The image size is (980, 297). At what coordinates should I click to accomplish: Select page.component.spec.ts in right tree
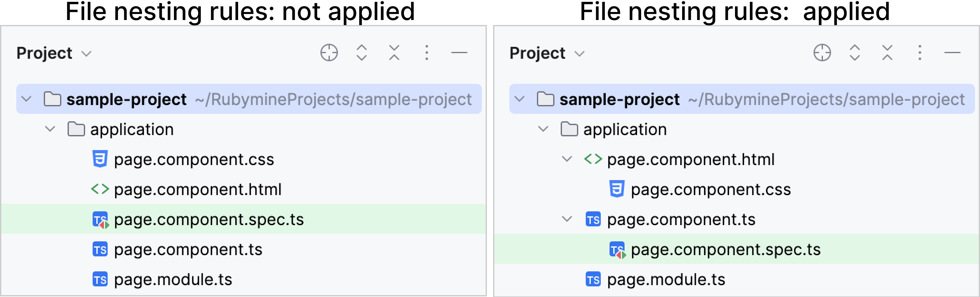726,249
